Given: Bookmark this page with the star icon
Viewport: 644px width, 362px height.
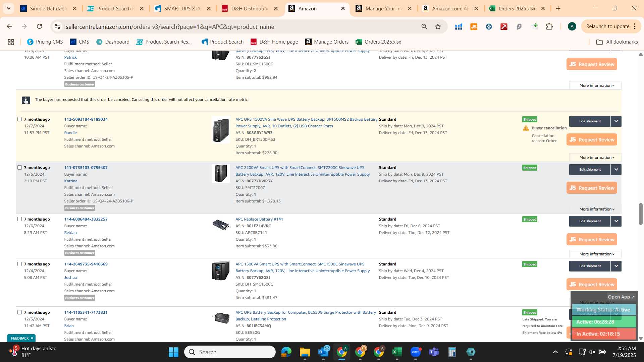Looking at the screenshot, I should [438, 26].
